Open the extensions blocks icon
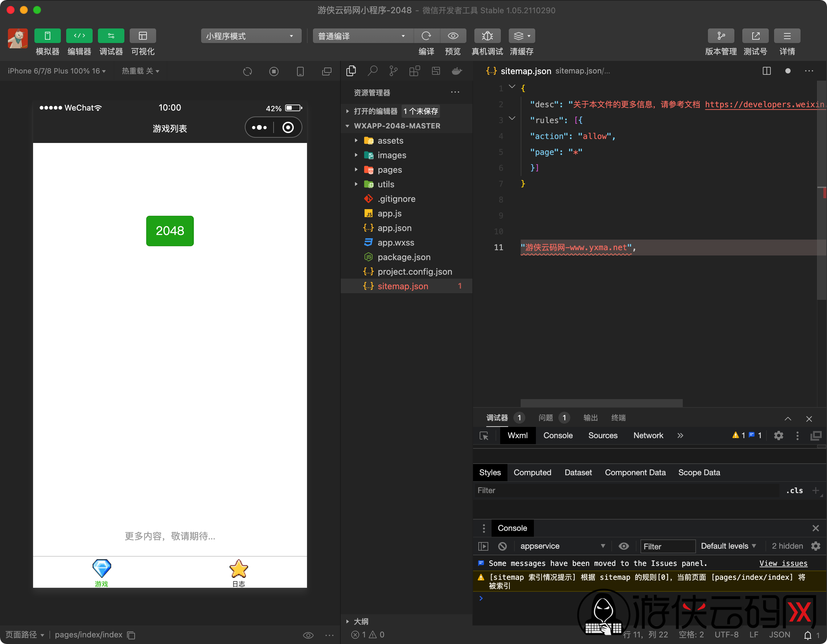Viewport: 827px width, 644px height. (414, 71)
